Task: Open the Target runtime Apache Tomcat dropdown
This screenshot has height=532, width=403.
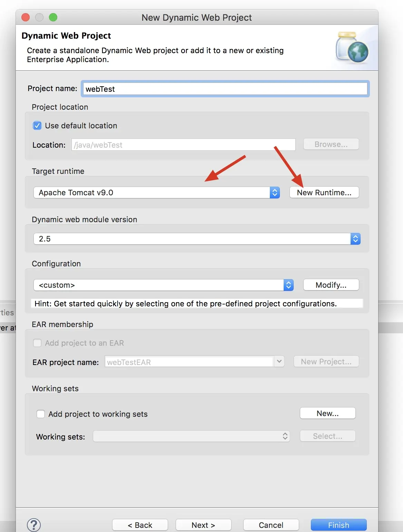Action: point(157,193)
